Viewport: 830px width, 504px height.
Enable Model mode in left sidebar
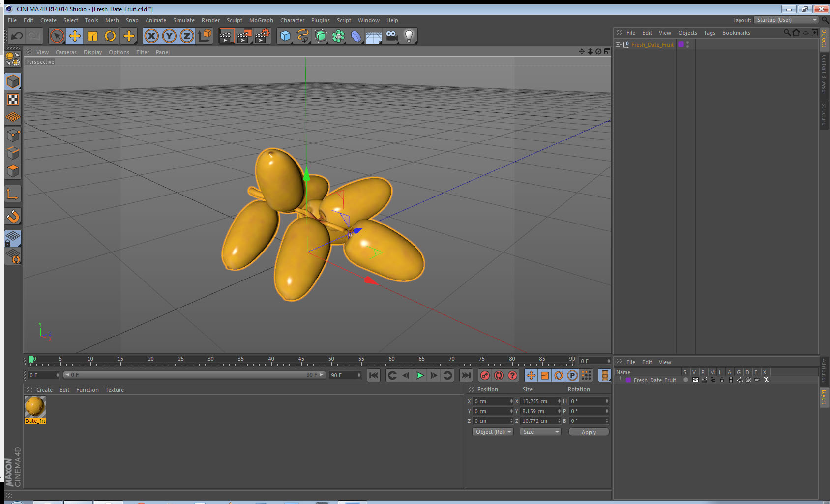tap(13, 82)
